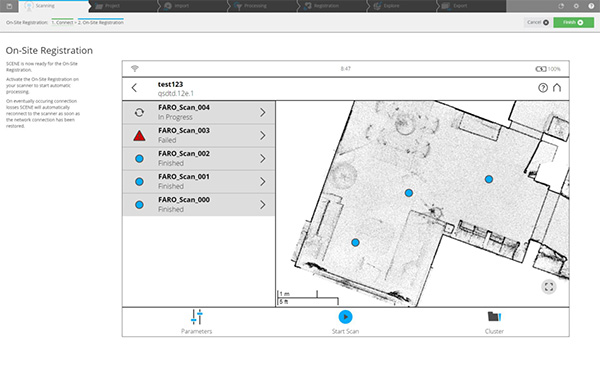This screenshot has width=600, height=367.
Task: Click the Parameters label
Action: click(x=197, y=331)
